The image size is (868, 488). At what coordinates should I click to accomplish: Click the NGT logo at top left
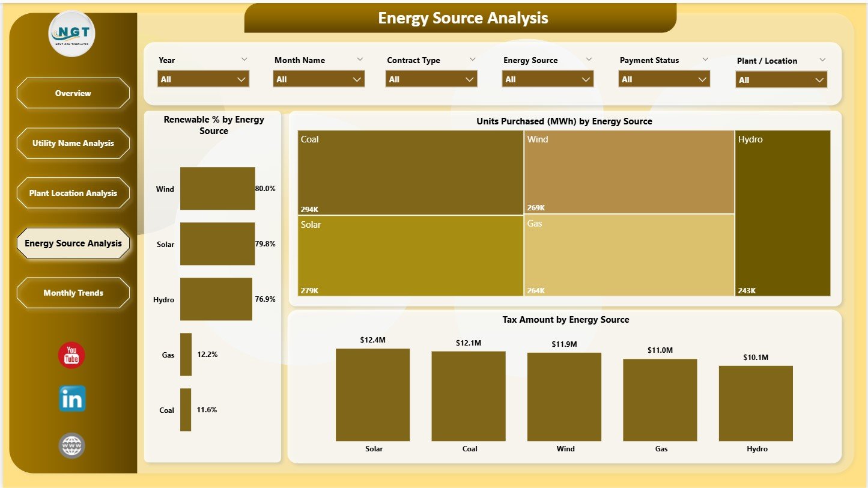[71, 34]
